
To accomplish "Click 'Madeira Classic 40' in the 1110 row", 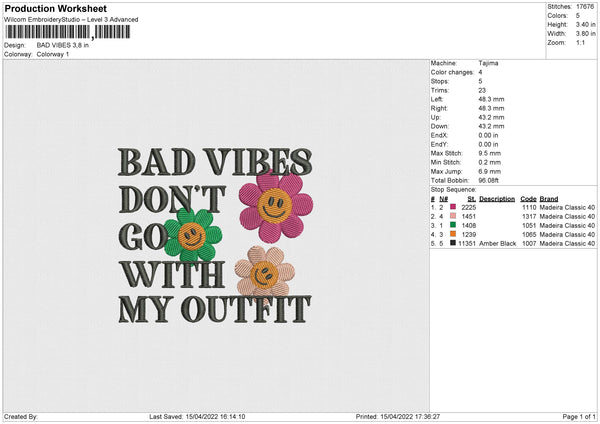I will [567, 207].
